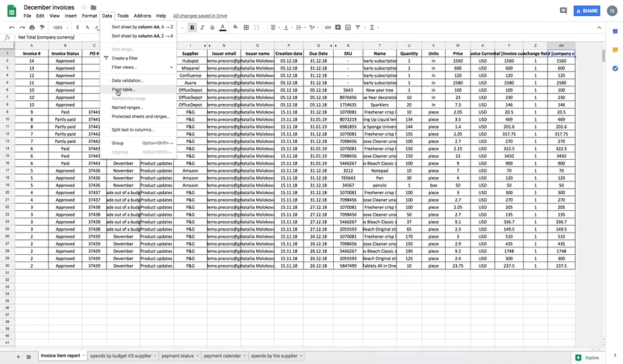Image resolution: width=623 pixels, height=364 pixels.
Task: Toggle strikethrough formatting
Action: 212,28
